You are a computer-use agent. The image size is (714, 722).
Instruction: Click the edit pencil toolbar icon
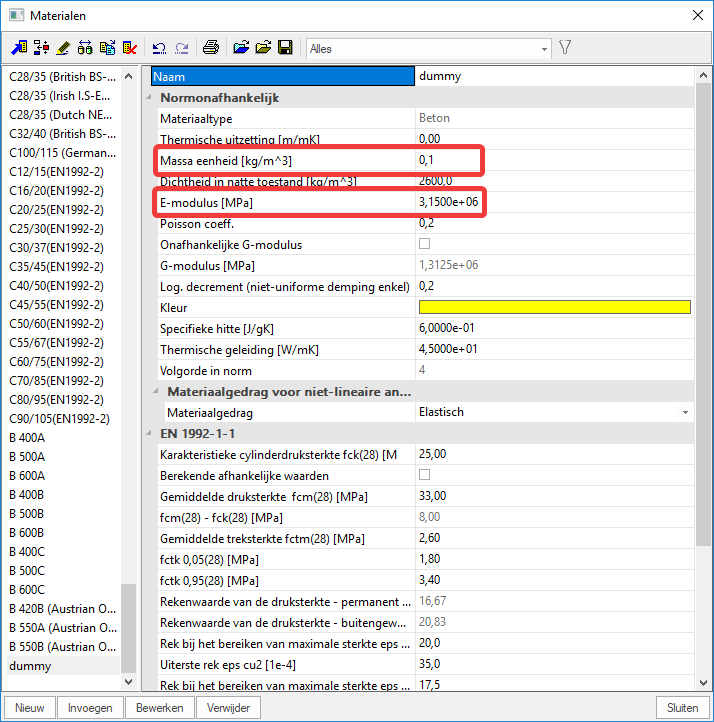[63, 48]
